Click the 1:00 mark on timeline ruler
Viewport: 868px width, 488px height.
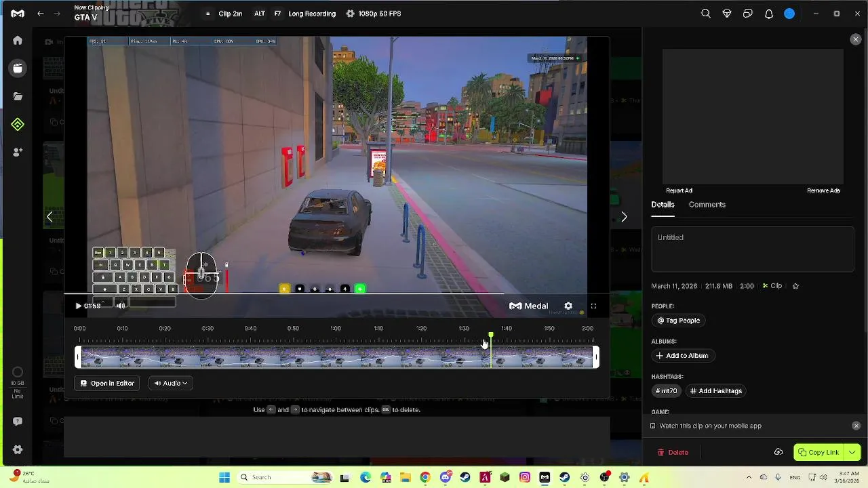pyautogui.click(x=336, y=329)
